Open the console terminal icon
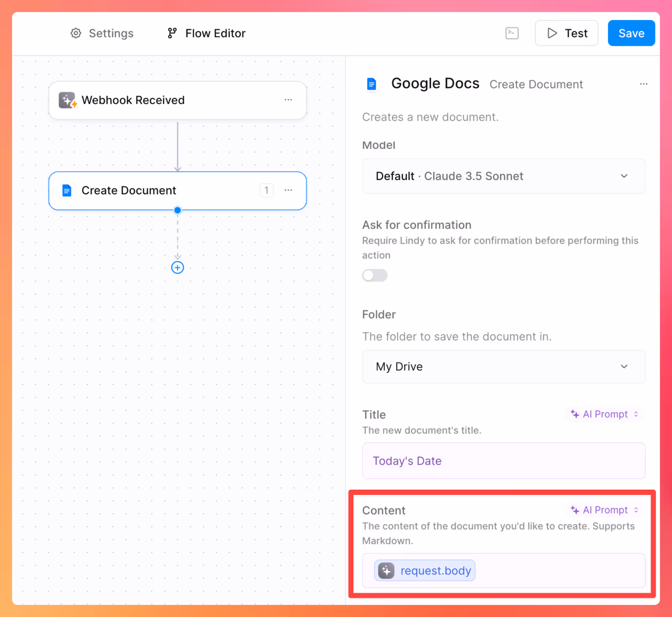The height and width of the screenshot is (617, 672). (512, 33)
